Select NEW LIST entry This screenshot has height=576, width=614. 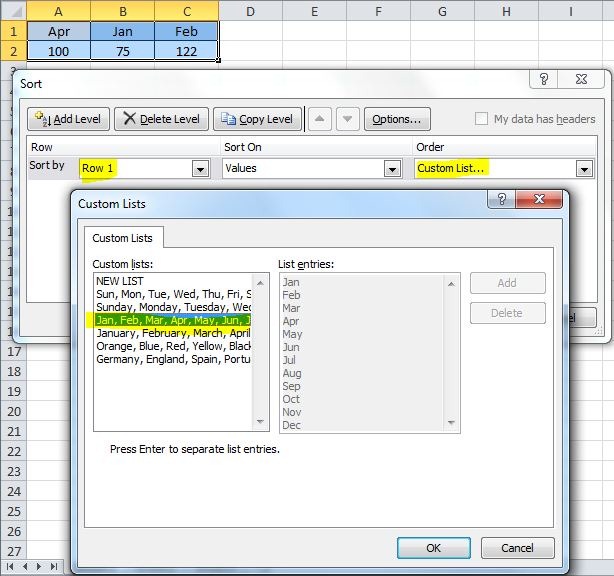(173, 281)
